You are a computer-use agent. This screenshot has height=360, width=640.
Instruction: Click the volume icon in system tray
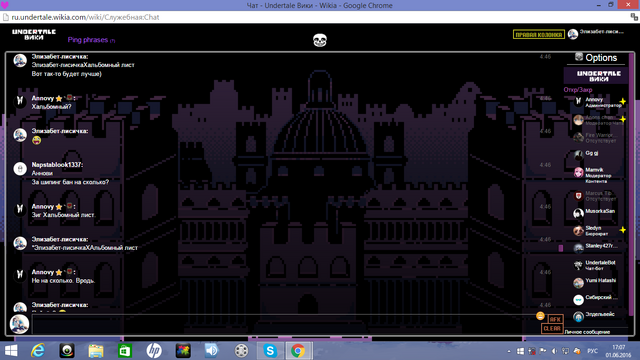coord(554,351)
